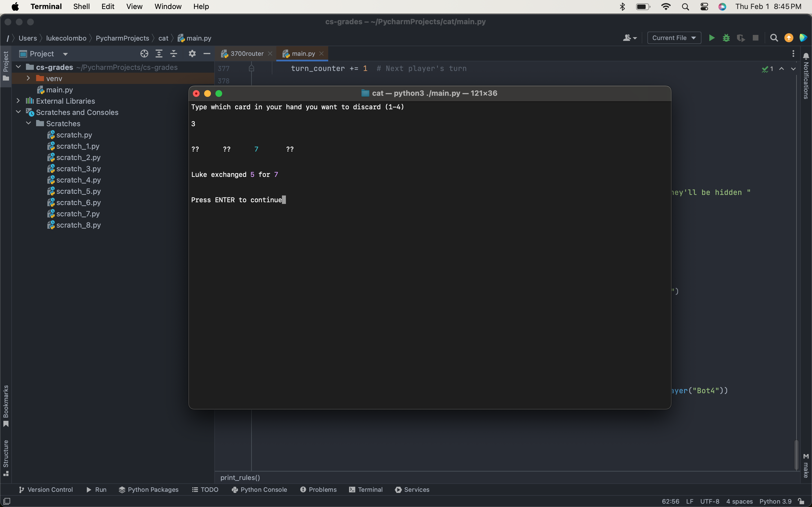This screenshot has height=507, width=812.
Task: Click Select Opened File crosshair icon
Action: (144, 54)
